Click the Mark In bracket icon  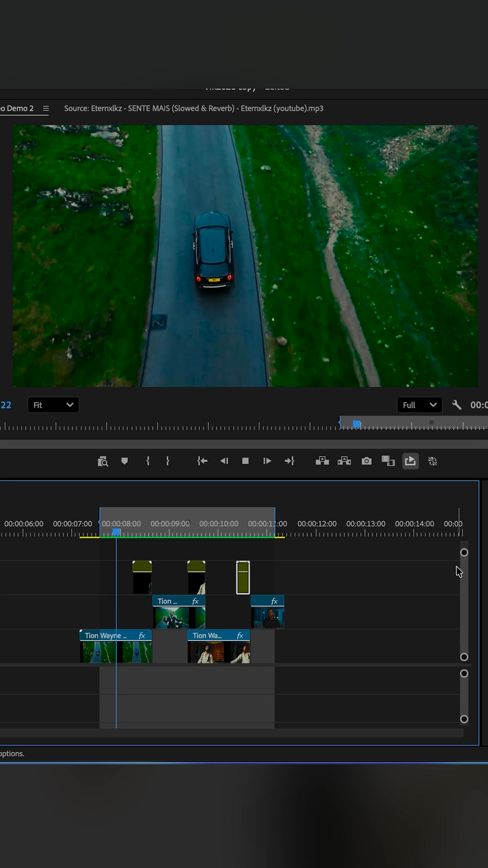(x=148, y=461)
